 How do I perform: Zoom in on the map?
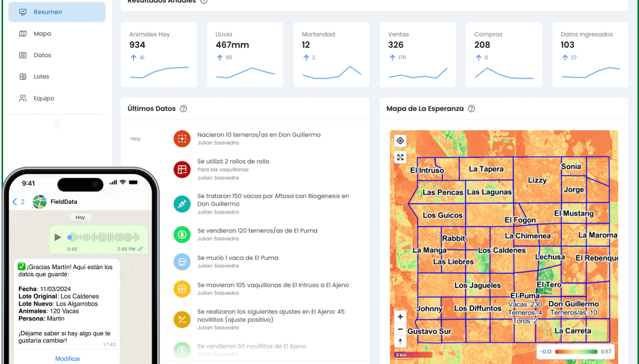[400, 317]
